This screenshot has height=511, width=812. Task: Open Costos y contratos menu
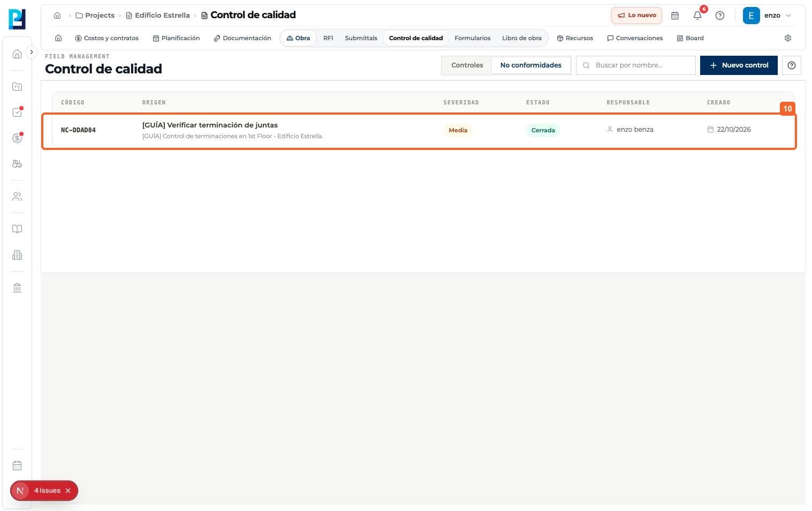point(107,38)
